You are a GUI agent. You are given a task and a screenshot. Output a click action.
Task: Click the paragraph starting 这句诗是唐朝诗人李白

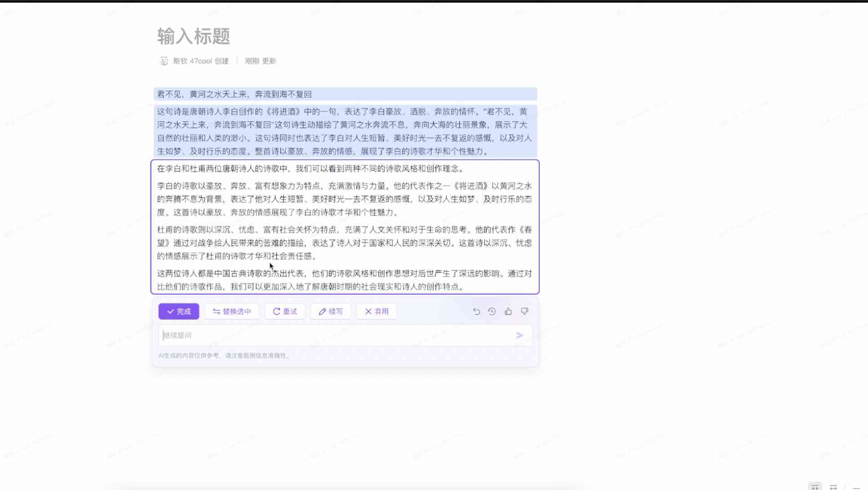point(345,131)
